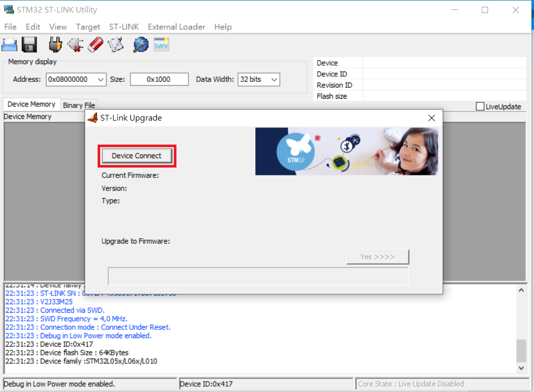
Task: Toggle the LiveUpdate checkbox
Action: coord(480,106)
